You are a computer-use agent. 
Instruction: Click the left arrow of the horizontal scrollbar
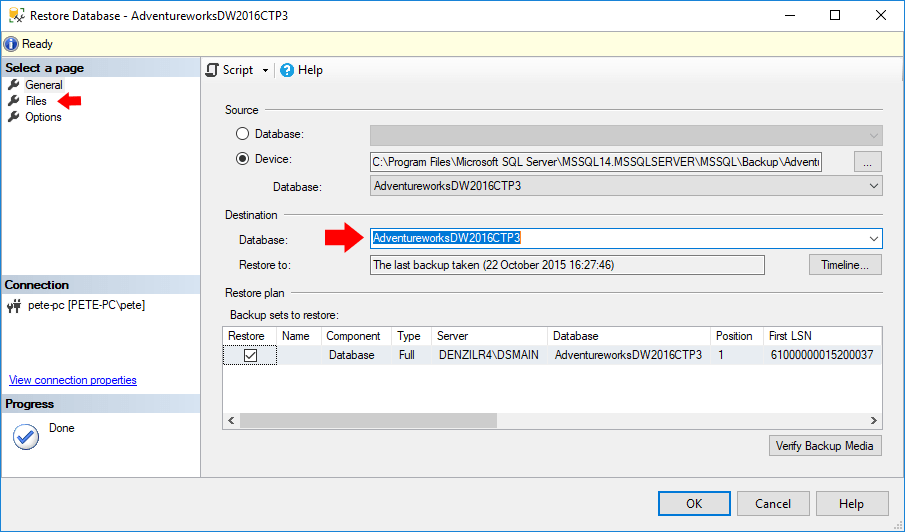coord(231,421)
